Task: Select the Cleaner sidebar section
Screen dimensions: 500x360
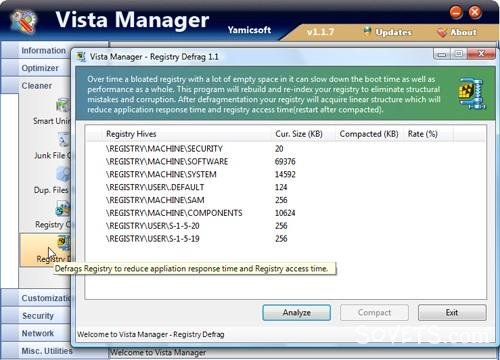Action: click(x=36, y=86)
